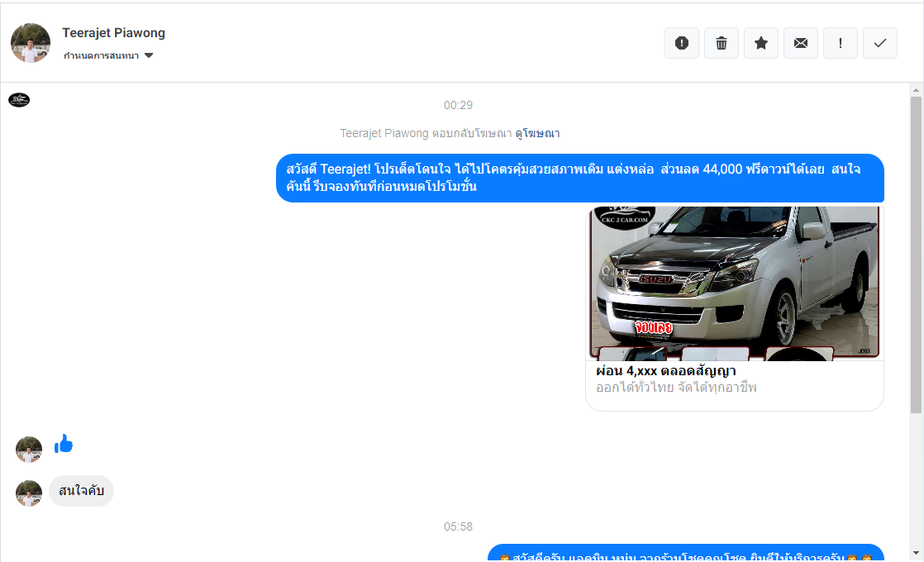Image resolution: width=924 pixels, height=562 pixels.
Task: Click the ดูโฆษณา link
Action: (537, 134)
